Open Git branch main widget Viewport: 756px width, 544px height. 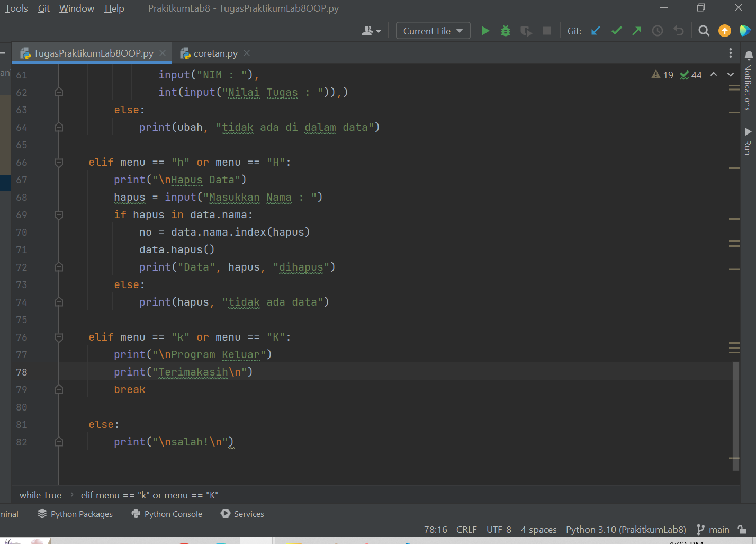click(713, 529)
